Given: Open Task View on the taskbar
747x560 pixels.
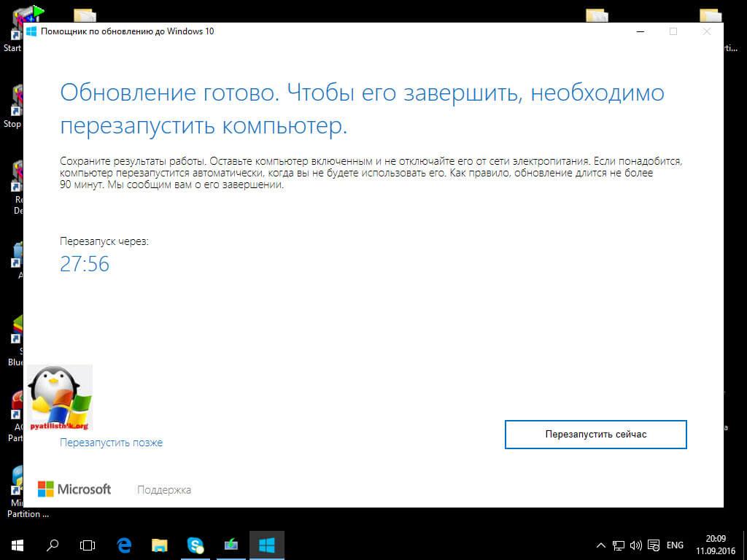Looking at the screenshot, I should pyautogui.click(x=88, y=545).
